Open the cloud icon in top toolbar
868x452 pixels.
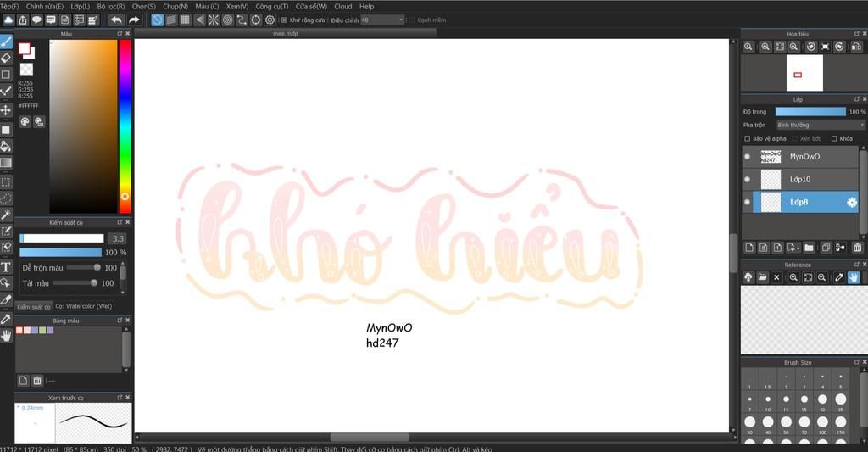pos(8,20)
